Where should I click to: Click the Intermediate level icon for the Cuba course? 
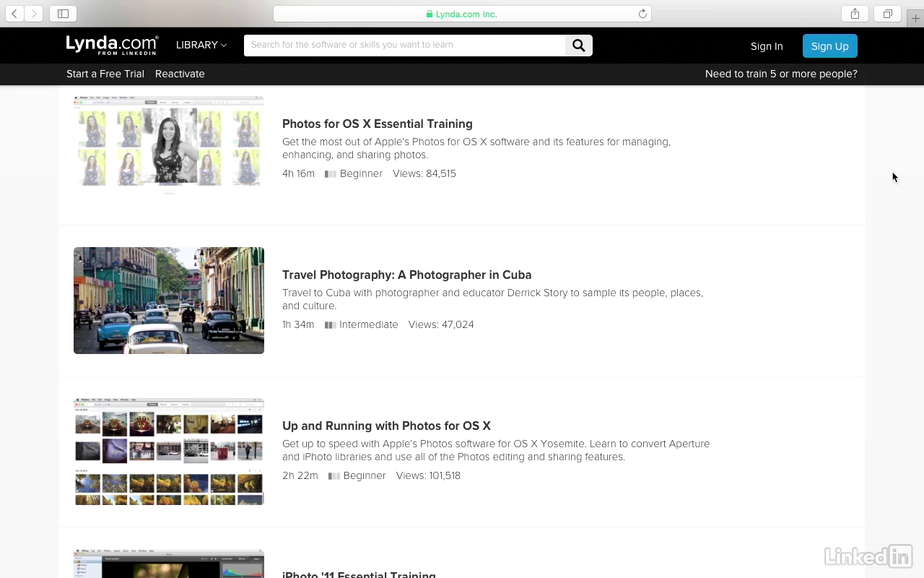(x=331, y=325)
